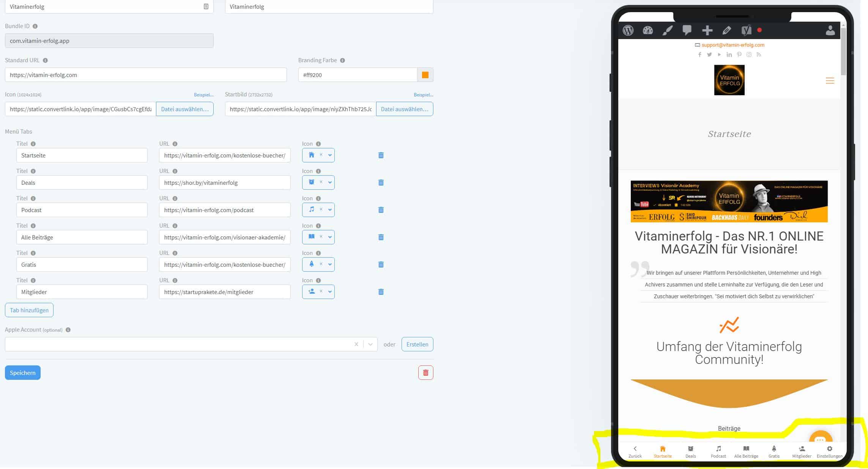Click the phone preview vertical scrollbar
Image resolution: width=868 pixels, height=469 pixels.
(x=843, y=51)
